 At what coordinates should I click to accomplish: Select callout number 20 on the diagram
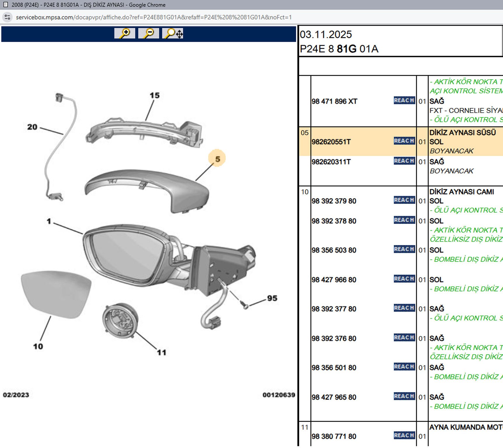click(x=32, y=127)
